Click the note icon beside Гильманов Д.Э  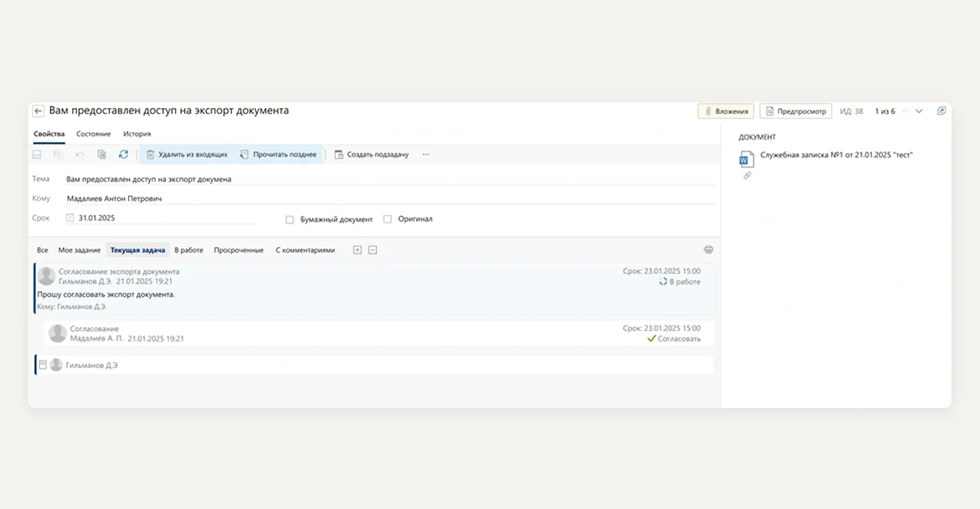tap(43, 364)
